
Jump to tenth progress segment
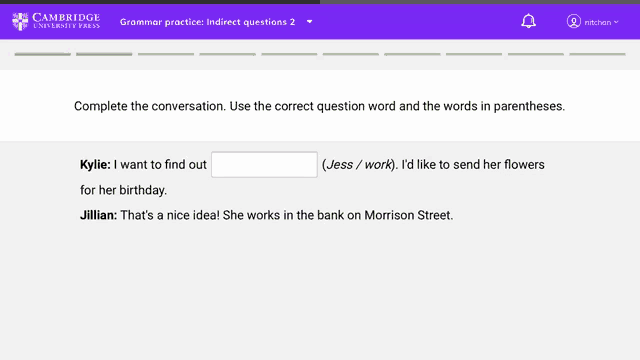(597, 54)
